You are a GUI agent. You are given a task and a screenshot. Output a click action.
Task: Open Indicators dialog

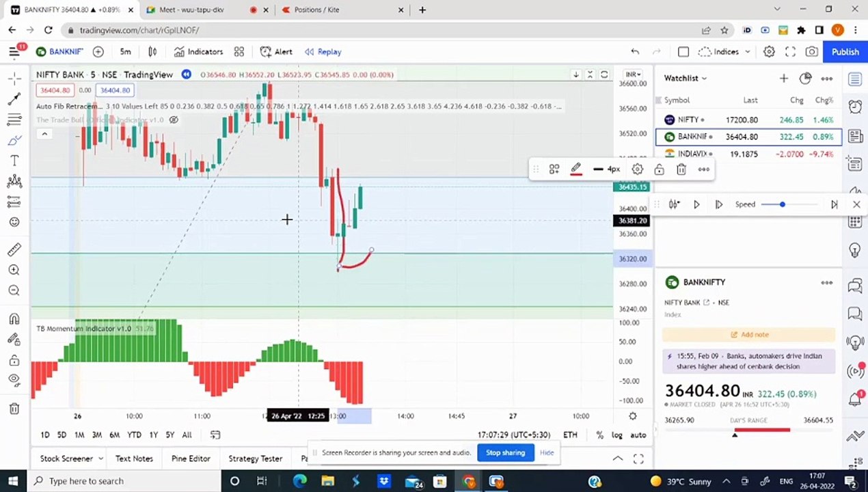coord(198,52)
